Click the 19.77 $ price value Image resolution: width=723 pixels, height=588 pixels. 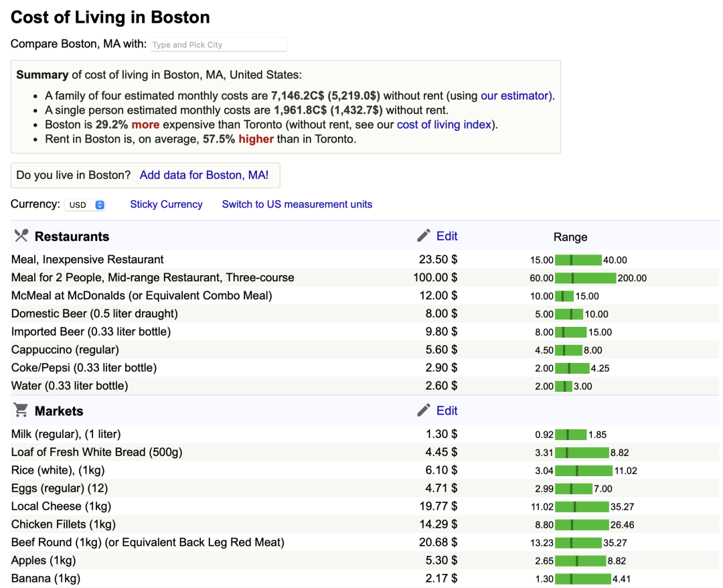pyautogui.click(x=438, y=506)
